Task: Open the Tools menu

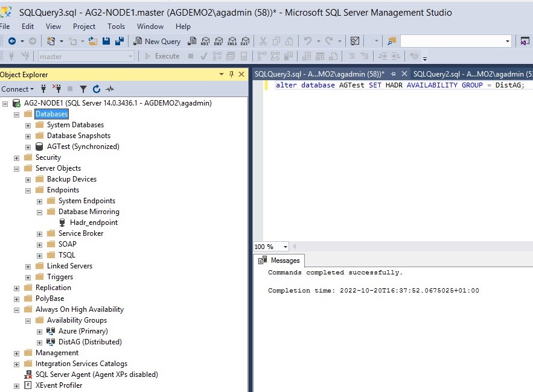Action: [x=116, y=26]
